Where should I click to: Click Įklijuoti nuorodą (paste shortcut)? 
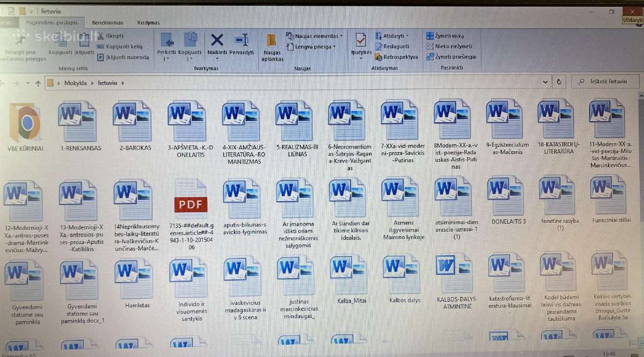click(x=123, y=57)
